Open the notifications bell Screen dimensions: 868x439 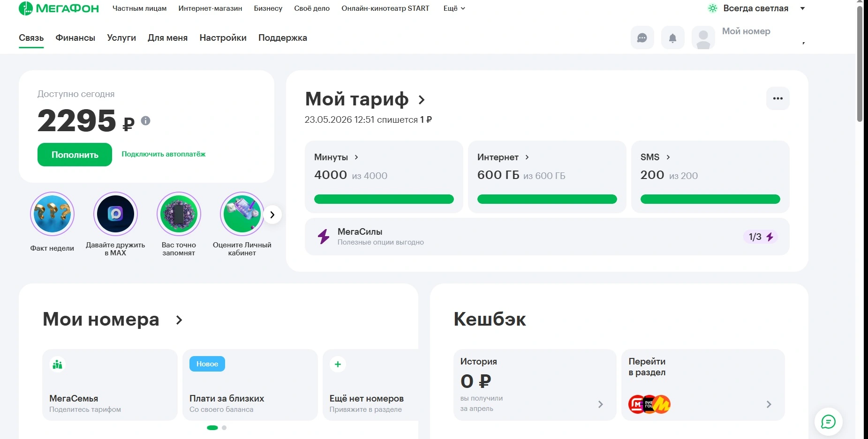point(672,38)
